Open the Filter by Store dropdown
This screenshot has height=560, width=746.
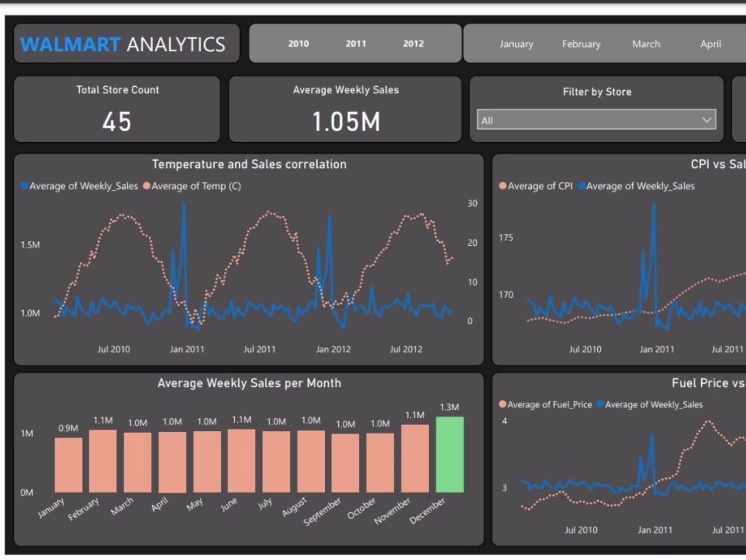pos(596,120)
